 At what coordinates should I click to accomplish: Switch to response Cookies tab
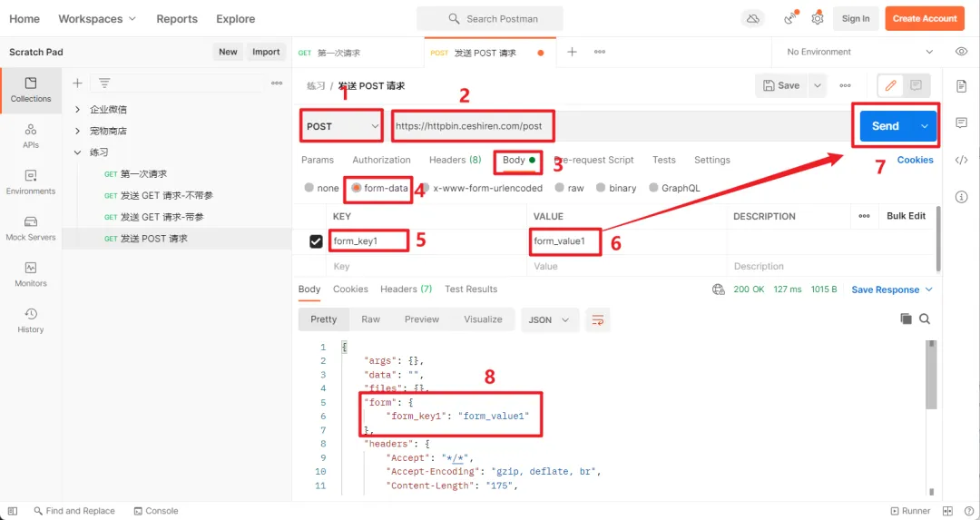coord(350,289)
